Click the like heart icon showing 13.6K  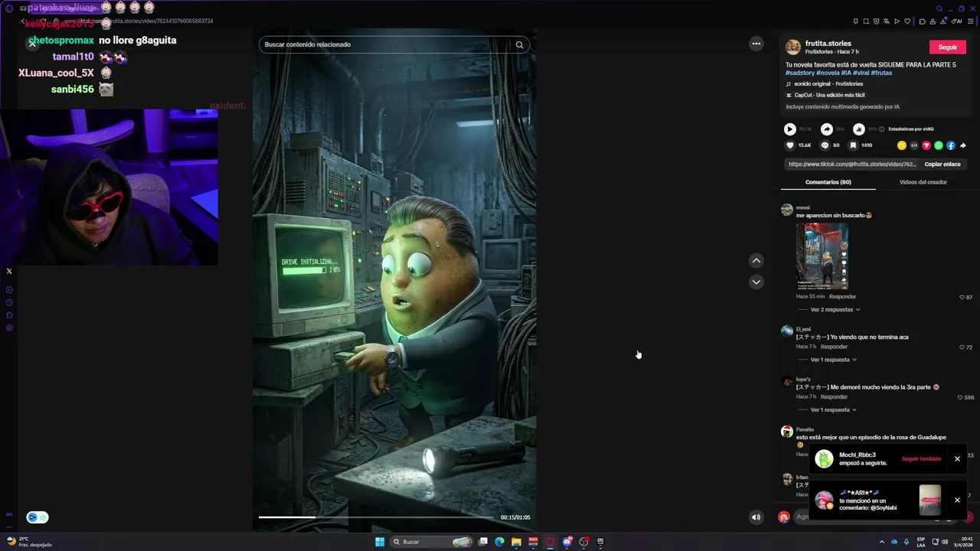click(790, 145)
